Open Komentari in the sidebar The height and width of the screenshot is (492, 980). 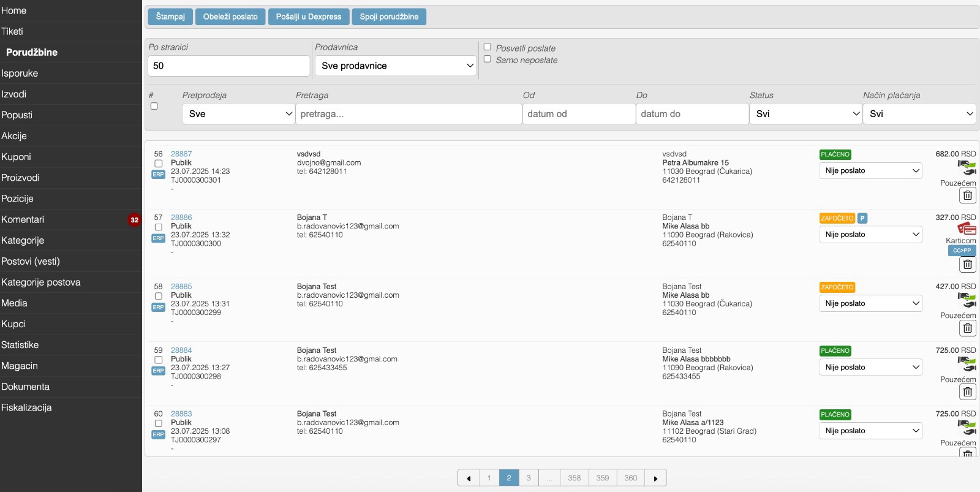(x=23, y=219)
